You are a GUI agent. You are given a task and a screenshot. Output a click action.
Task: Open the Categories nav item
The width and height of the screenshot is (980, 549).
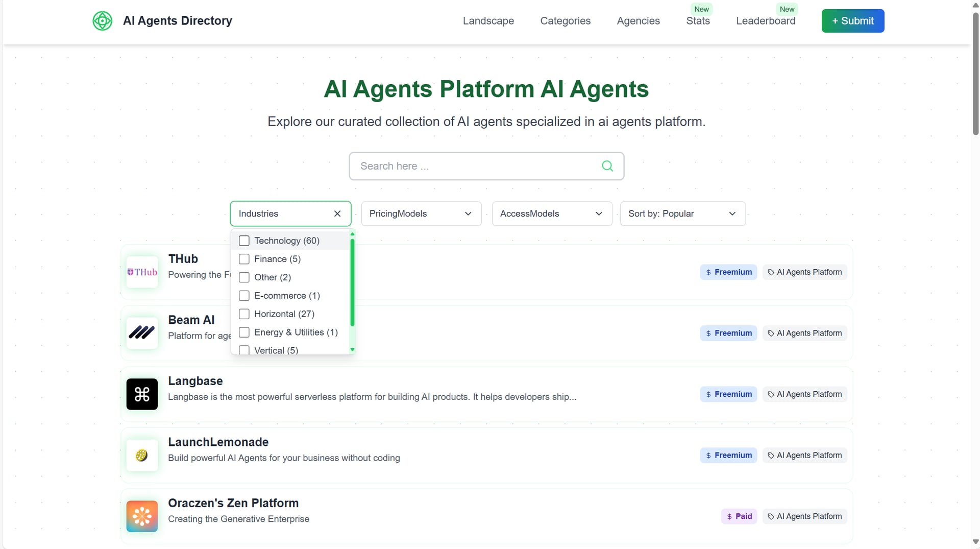(566, 21)
